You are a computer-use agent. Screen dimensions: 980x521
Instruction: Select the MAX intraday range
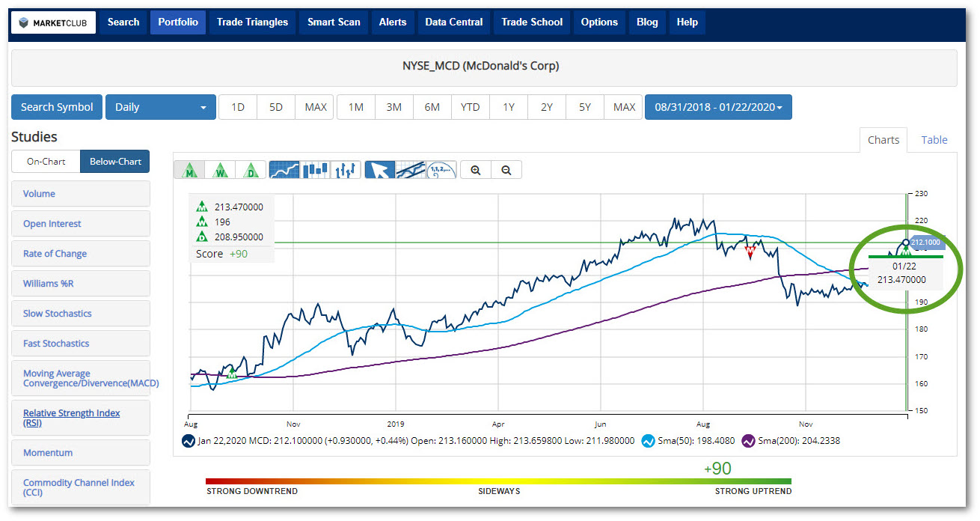[315, 107]
